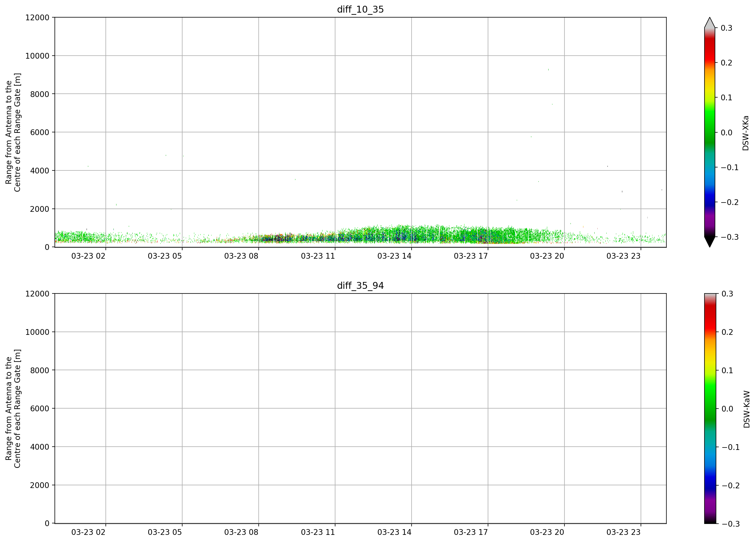Click the 10000 y-tick in bottom plot
756x542 pixels.
[x=37, y=332]
